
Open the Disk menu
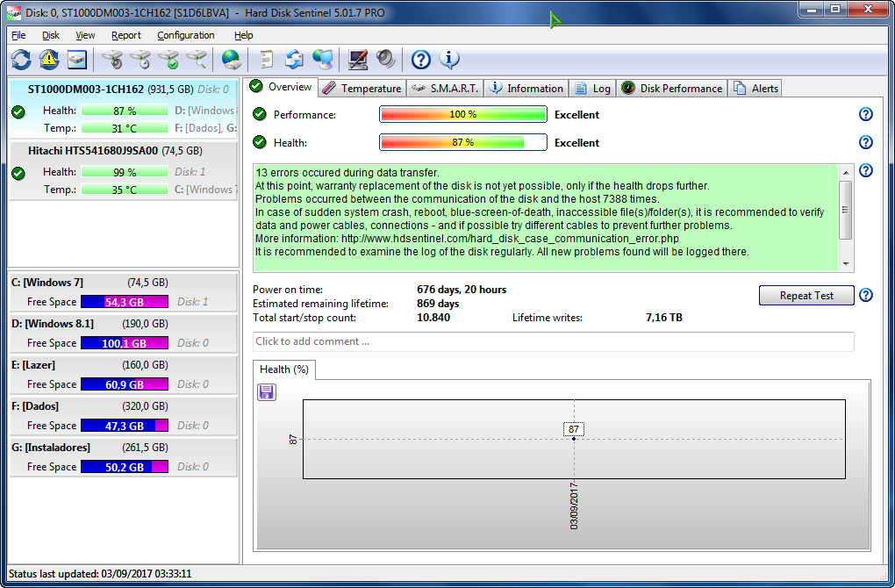(50, 35)
